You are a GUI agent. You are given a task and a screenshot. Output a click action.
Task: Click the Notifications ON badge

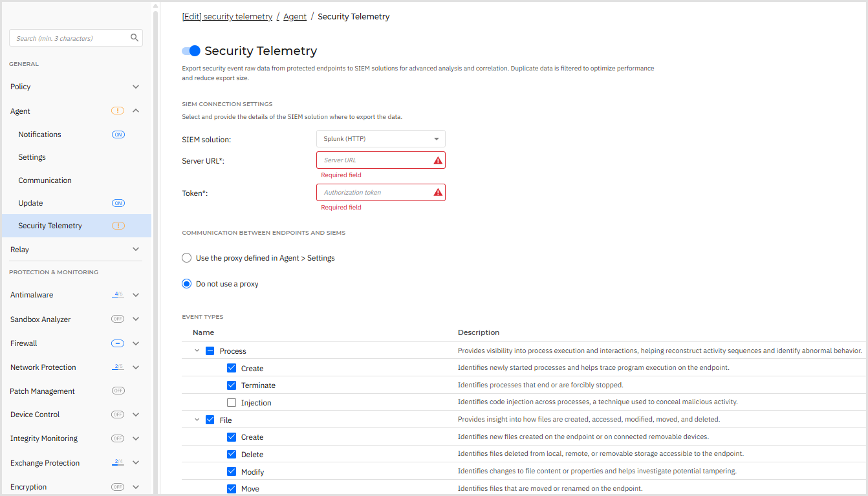pyautogui.click(x=118, y=135)
